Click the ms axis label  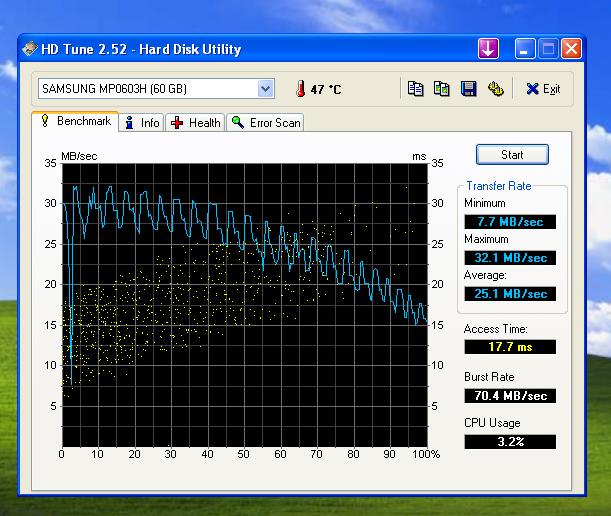(419, 156)
